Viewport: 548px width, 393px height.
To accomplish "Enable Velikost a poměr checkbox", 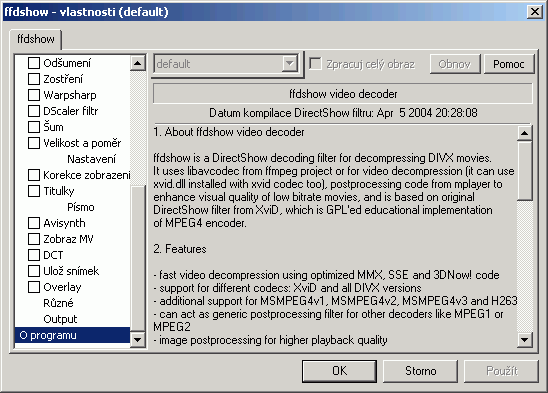I will (34, 143).
